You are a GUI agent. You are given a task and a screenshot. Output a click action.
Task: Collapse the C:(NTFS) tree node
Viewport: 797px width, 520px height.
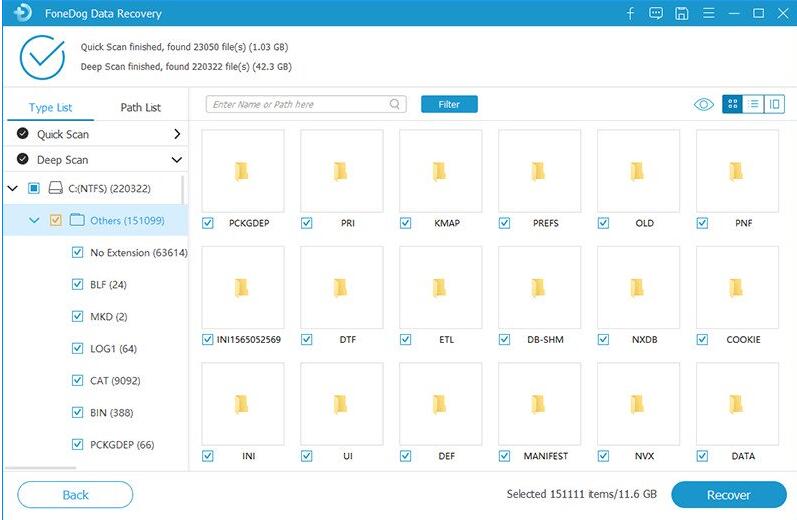13,188
